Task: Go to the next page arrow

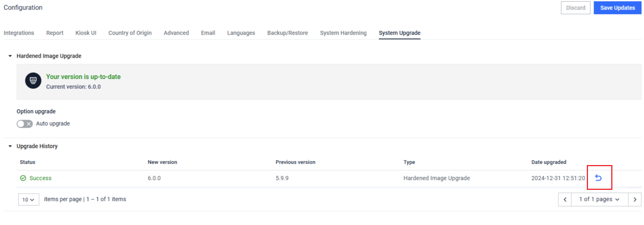Action: [x=635, y=199]
